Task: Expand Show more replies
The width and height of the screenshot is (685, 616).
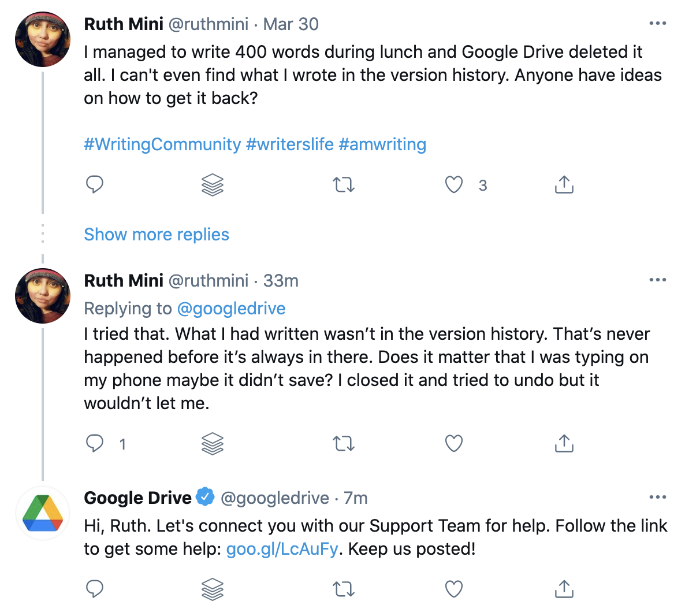Action: click(x=157, y=234)
